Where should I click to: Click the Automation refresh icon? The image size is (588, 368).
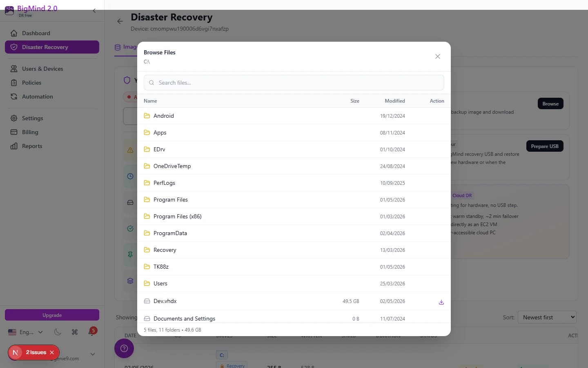[14, 96]
